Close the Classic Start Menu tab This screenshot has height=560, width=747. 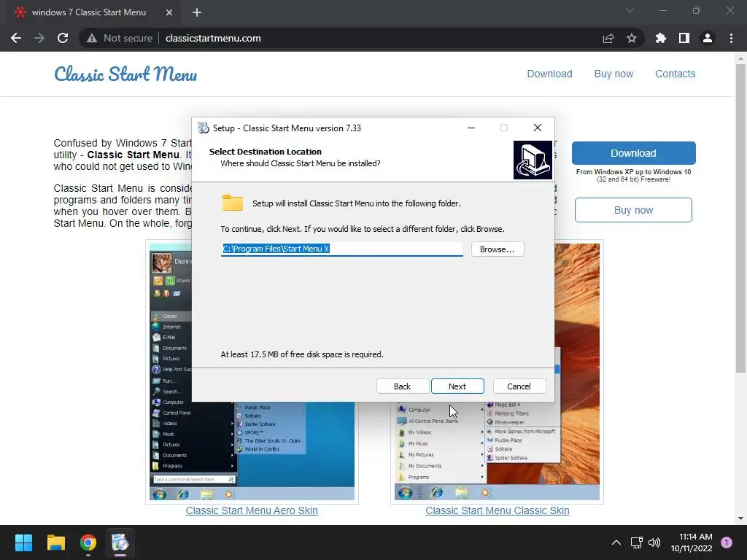pos(169,12)
